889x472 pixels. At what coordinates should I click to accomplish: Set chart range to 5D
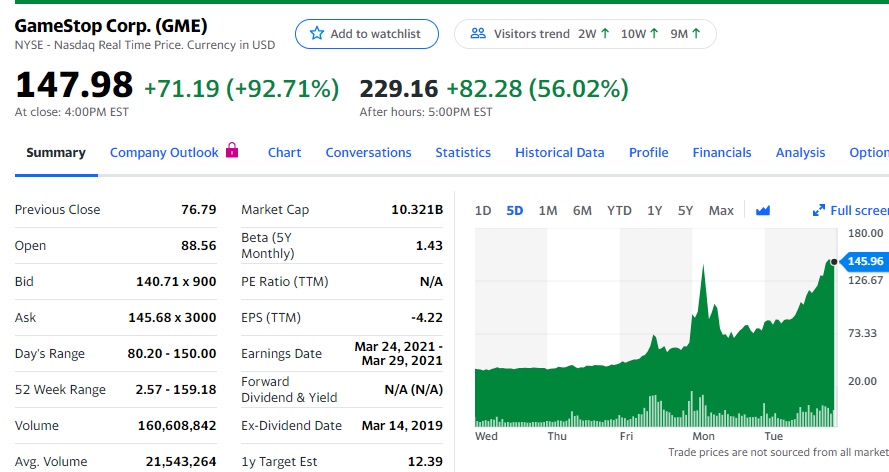pos(514,211)
